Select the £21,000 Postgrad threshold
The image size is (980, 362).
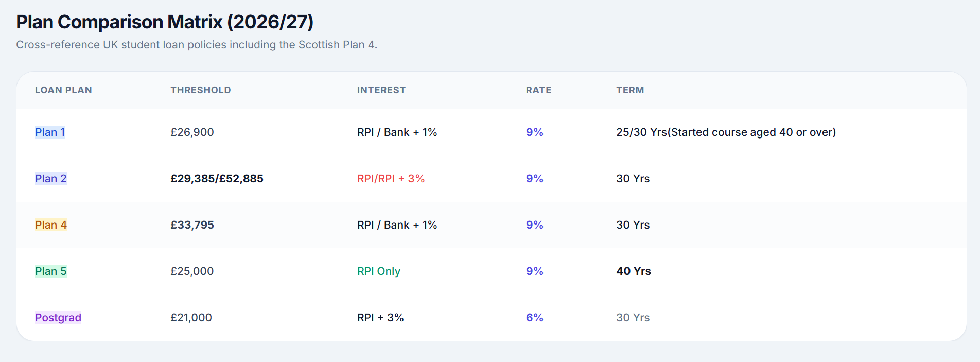click(x=191, y=318)
